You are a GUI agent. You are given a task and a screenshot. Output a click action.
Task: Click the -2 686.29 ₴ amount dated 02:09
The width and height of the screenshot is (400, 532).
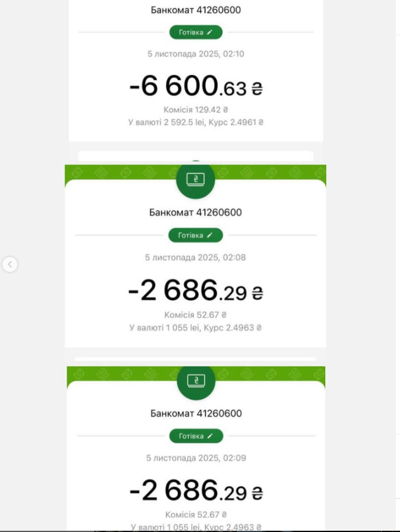pos(196,491)
